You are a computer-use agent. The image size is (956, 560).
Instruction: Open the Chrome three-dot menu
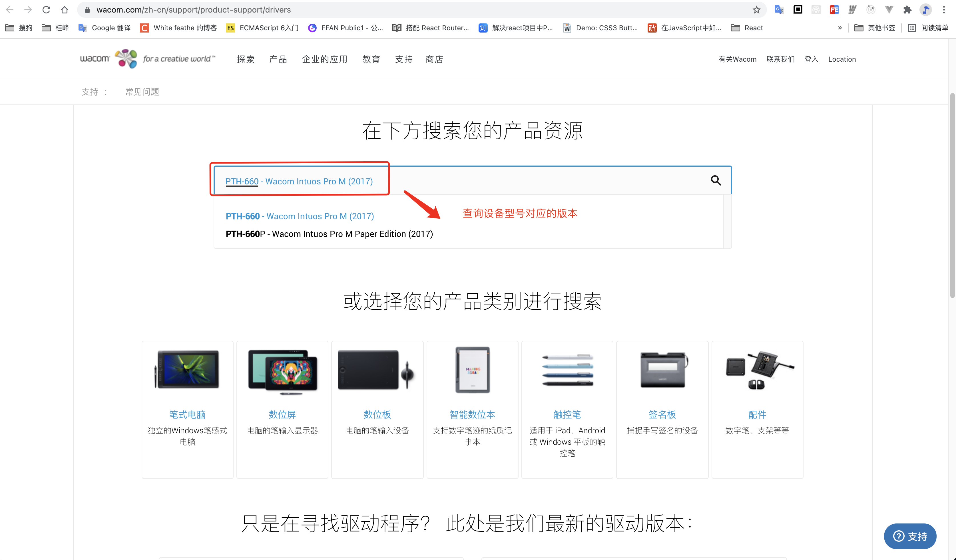(944, 10)
